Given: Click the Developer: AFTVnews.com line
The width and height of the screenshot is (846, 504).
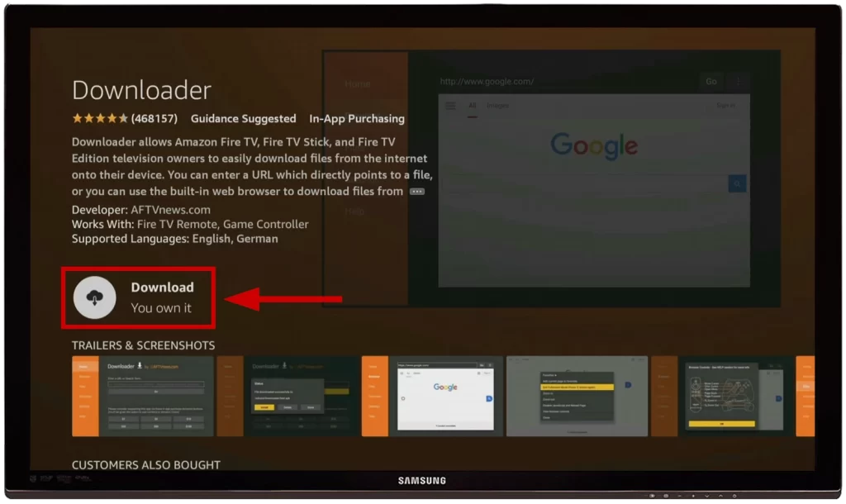Looking at the screenshot, I should click(140, 210).
